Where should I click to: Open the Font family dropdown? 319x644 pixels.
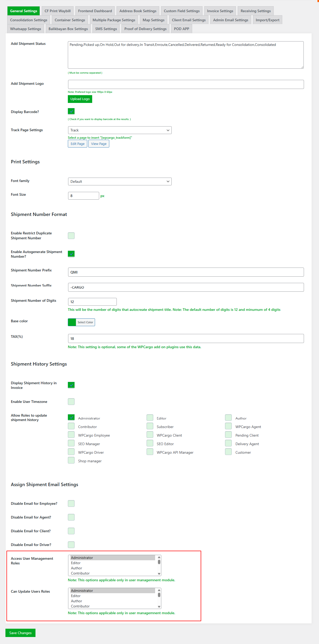[x=120, y=181]
